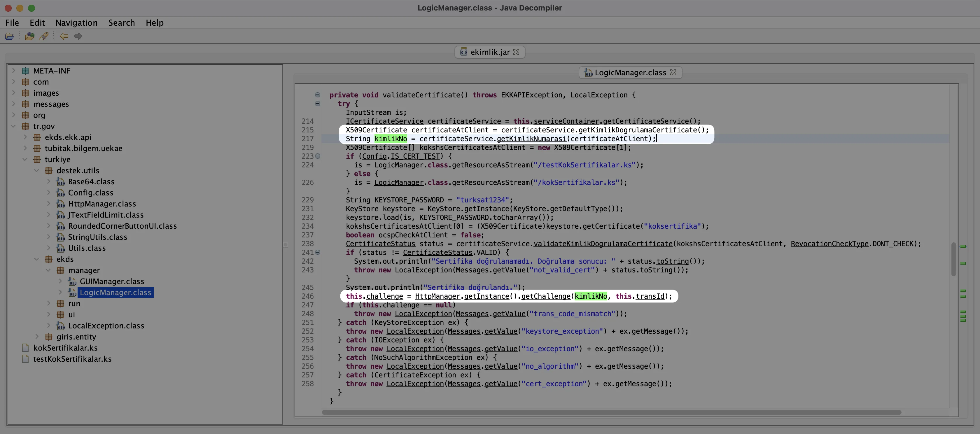Click the LocalException.class file icon
The height and width of the screenshot is (434, 980).
[60, 325]
